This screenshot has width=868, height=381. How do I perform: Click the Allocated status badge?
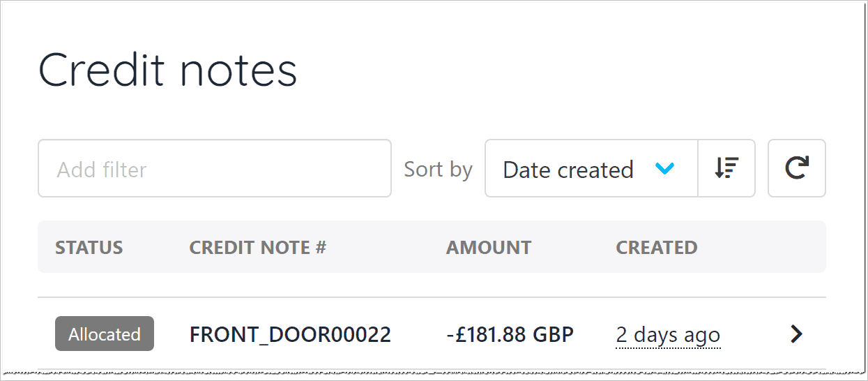(x=104, y=334)
